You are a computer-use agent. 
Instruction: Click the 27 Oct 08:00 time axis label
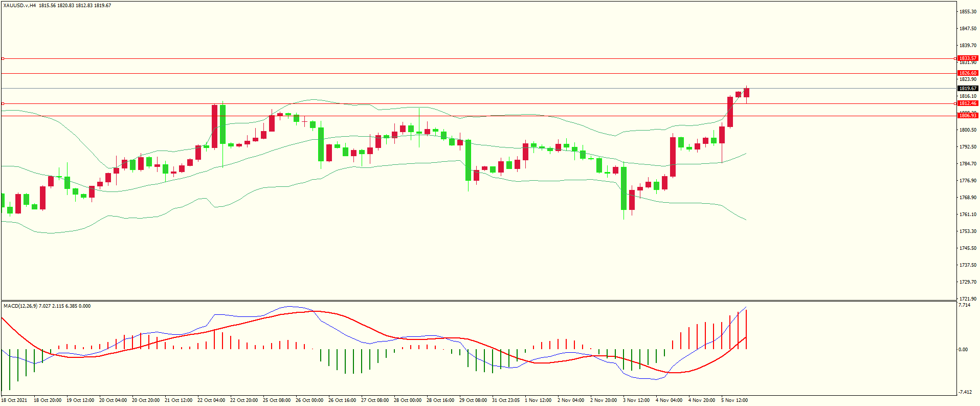[x=375, y=400]
